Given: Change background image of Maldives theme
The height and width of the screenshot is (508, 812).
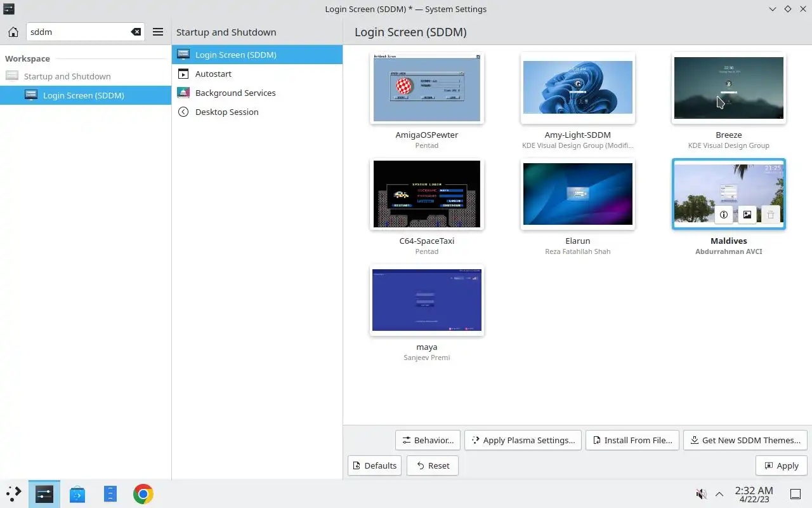Looking at the screenshot, I should (x=747, y=215).
